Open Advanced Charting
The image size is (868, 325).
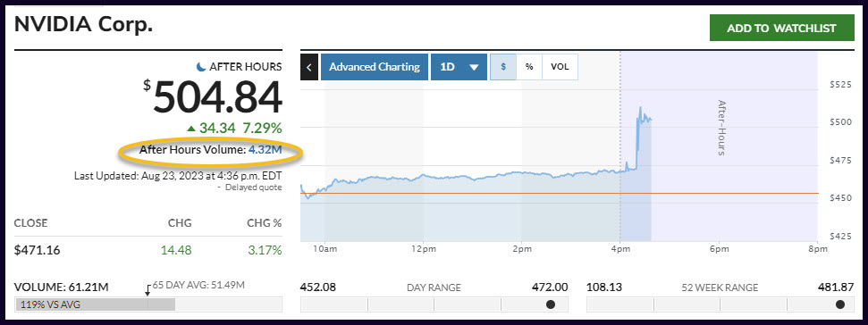[375, 67]
